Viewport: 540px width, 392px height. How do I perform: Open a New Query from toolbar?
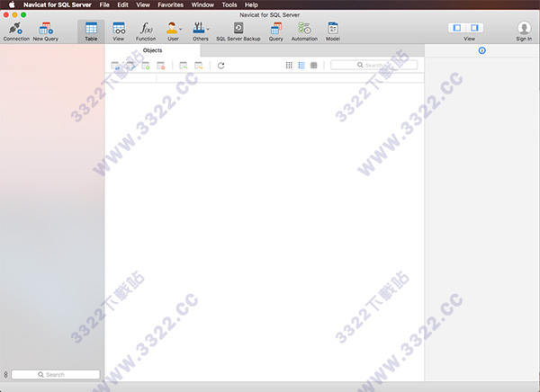click(x=46, y=28)
